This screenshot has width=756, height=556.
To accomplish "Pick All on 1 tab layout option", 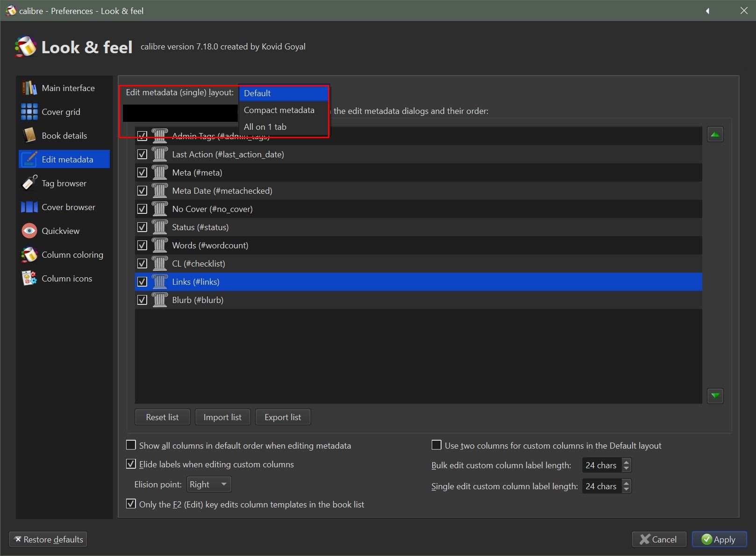I will coord(265,127).
